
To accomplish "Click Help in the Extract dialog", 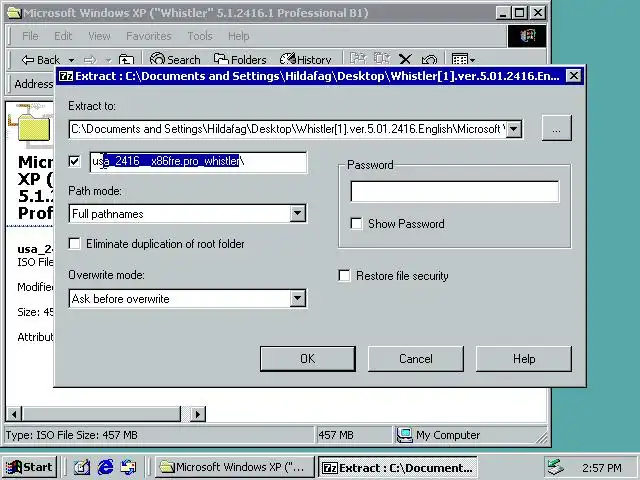I will pos(524,359).
